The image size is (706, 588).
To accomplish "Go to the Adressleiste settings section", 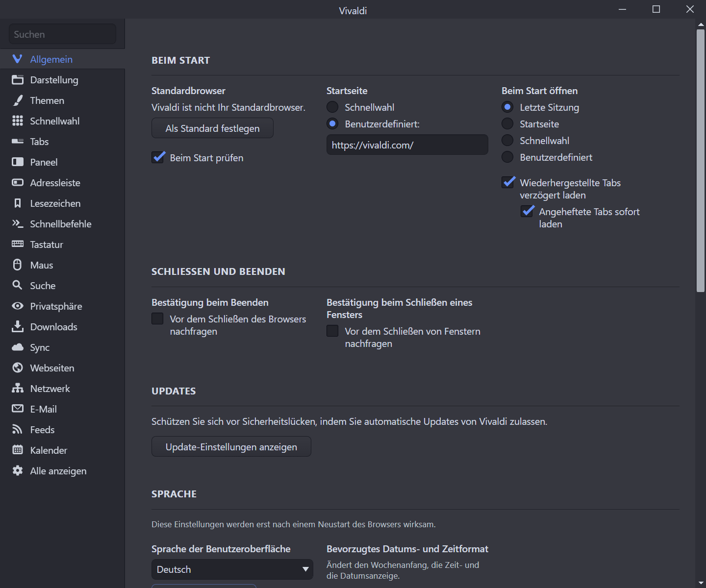I will pyautogui.click(x=55, y=183).
